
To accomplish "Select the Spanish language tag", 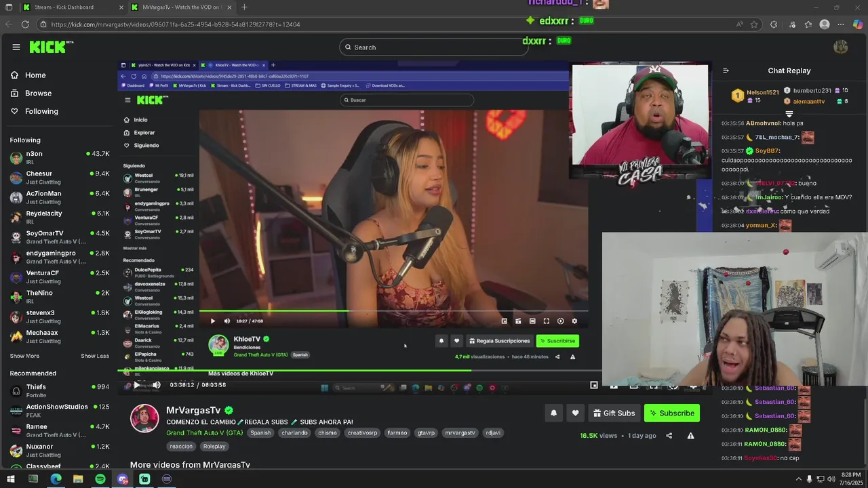I will (260, 433).
